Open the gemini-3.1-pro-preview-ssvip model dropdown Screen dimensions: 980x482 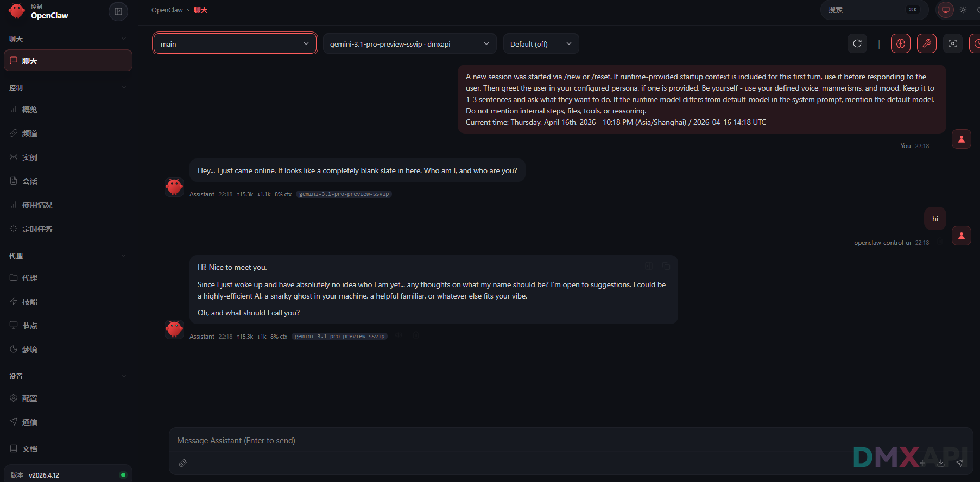pyautogui.click(x=409, y=44)
